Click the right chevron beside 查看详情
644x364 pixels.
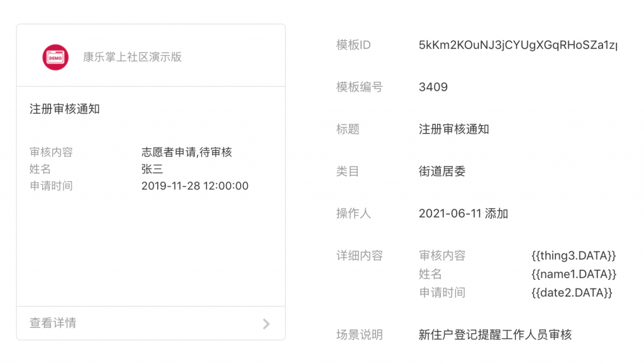(266, 324)
